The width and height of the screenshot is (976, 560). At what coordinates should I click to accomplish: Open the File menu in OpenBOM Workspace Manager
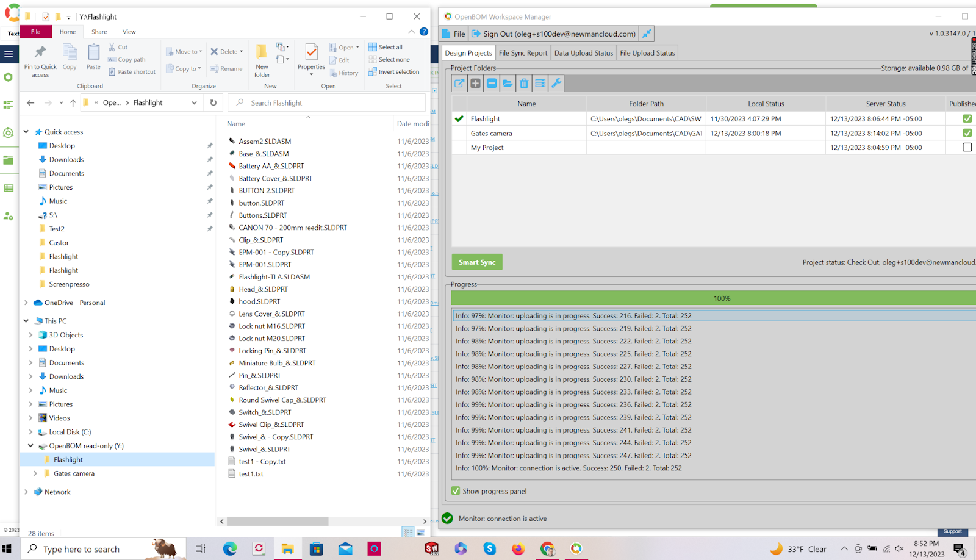click(453, 34)
